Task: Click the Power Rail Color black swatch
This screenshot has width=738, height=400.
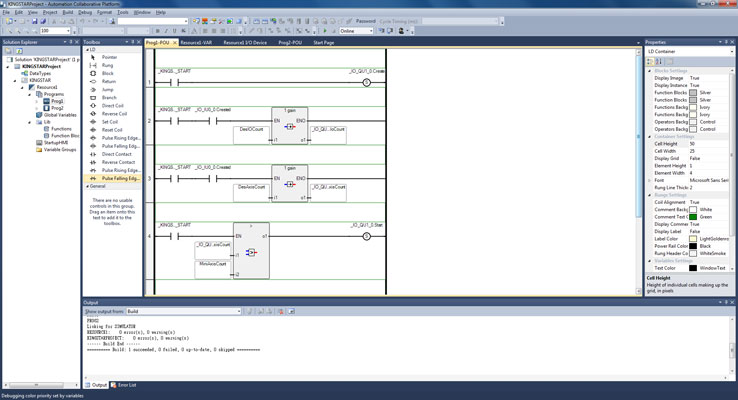Action: point(693,246)
